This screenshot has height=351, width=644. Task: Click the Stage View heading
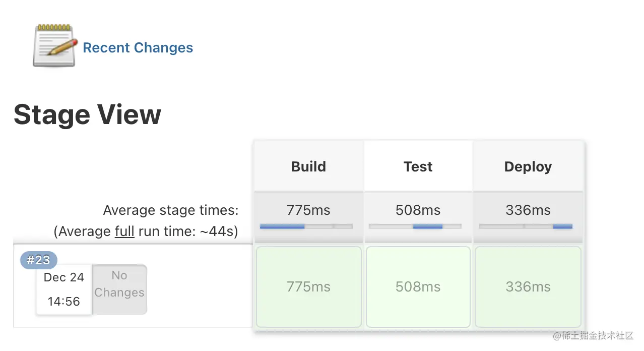click(87, 114)
